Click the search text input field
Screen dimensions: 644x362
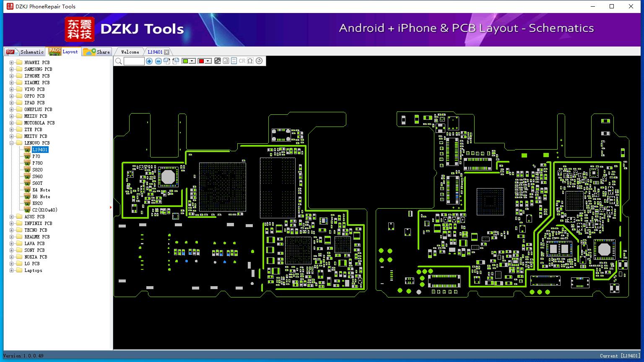134,61
